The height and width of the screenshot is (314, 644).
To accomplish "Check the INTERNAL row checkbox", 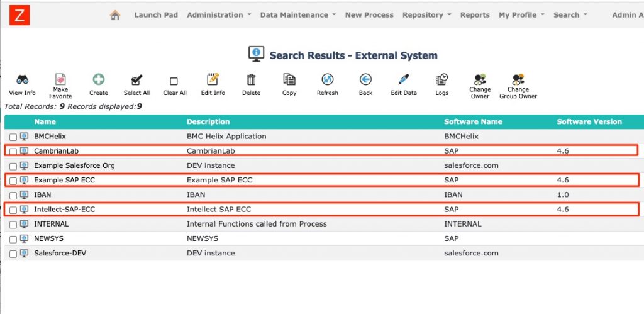I will 13,225.
